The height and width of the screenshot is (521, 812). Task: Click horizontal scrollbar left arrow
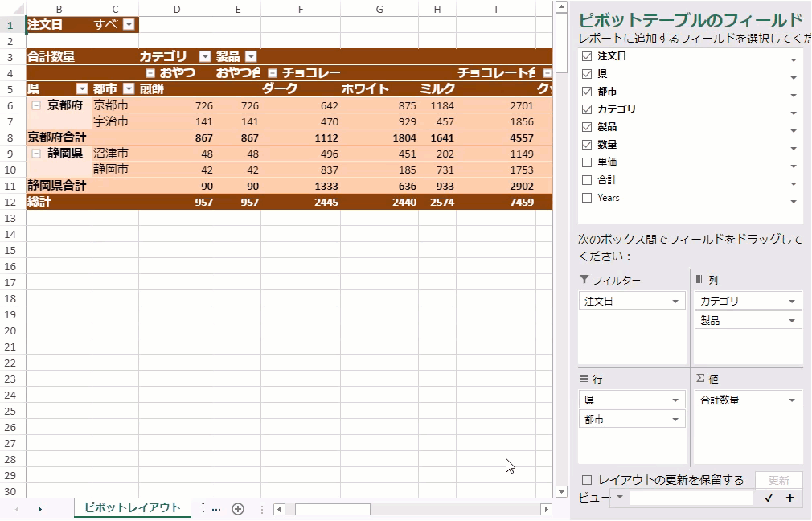click(x=279, y=510)
